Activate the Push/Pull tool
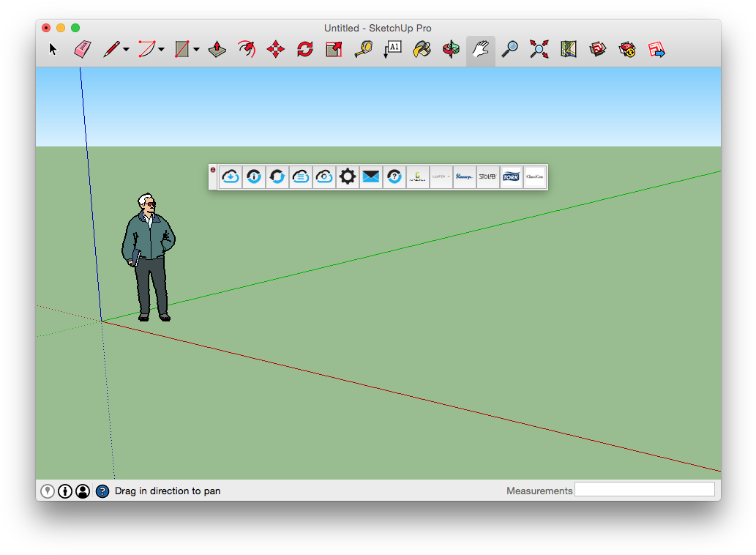 coord(217,49)
